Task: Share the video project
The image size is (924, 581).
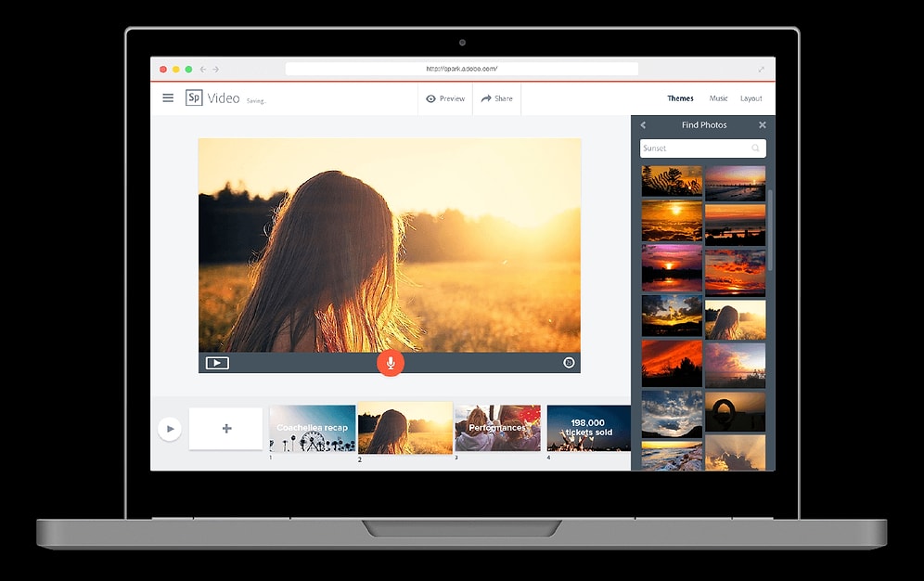Action: (x=496, y=98)
